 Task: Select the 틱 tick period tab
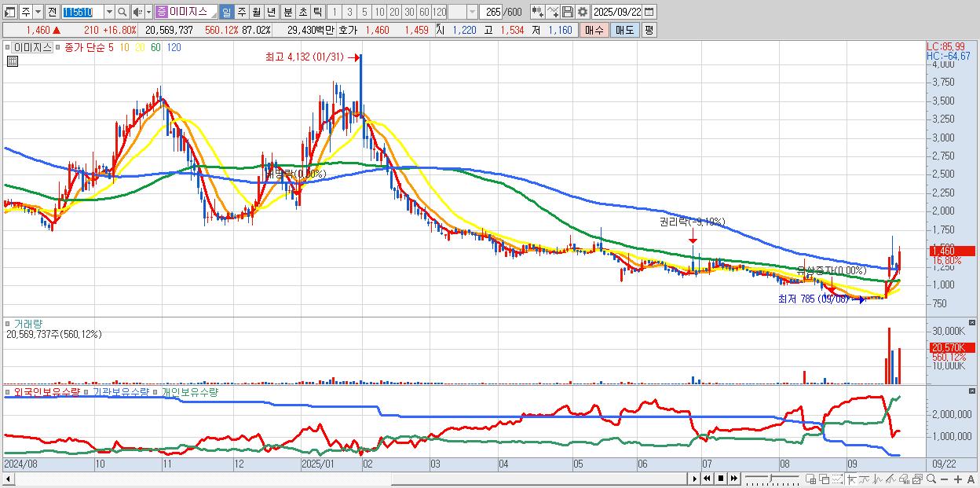tap(317, 12)
